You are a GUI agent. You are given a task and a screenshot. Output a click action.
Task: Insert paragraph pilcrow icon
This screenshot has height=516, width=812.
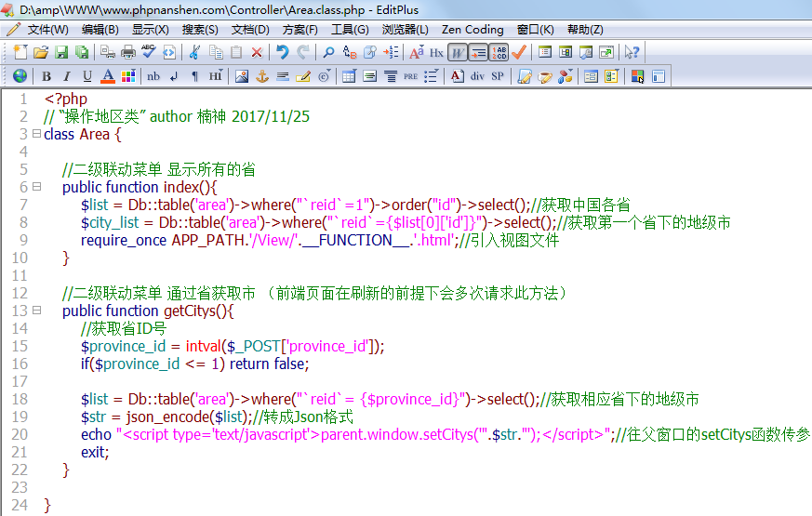[194, 76]
